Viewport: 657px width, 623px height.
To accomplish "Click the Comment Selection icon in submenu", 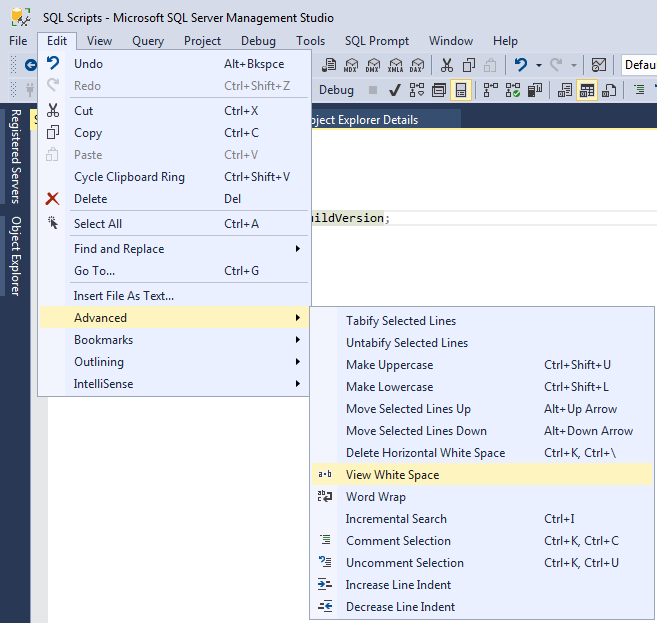I will [x=324, y=541].
